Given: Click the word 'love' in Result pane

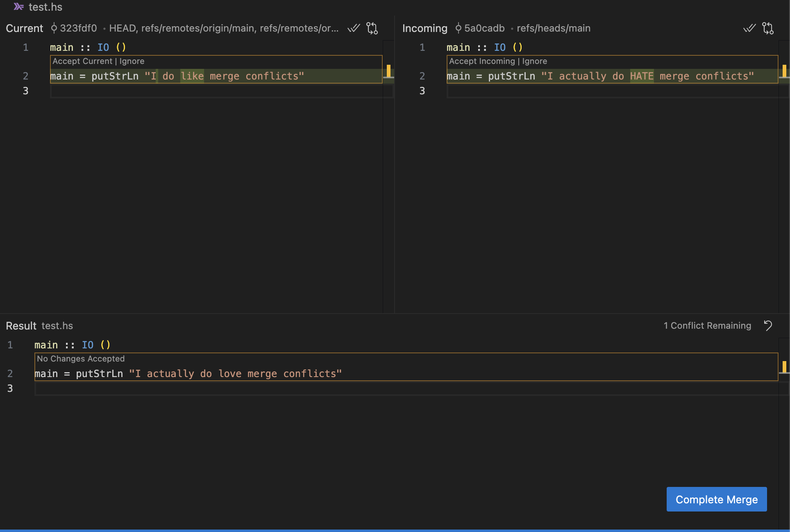Looking at the screenshot, I should 230,374.
